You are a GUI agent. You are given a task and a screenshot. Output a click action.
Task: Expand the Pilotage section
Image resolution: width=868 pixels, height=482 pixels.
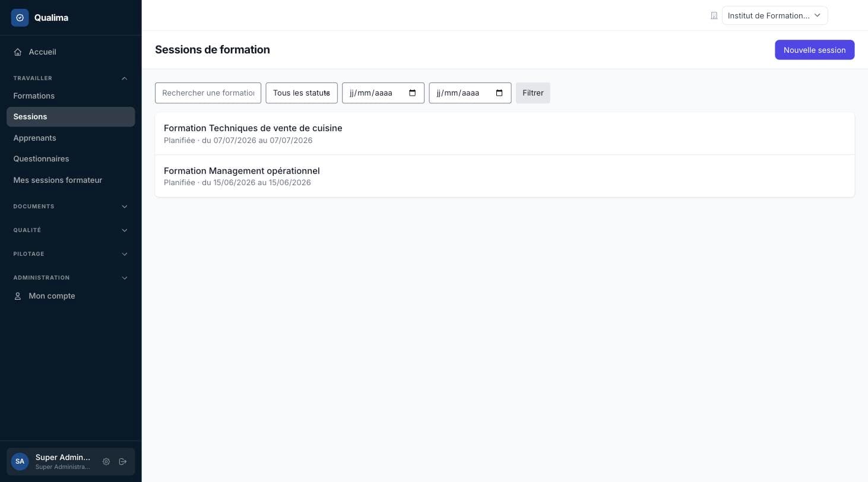pyautogui.click(x=71, y=254)
